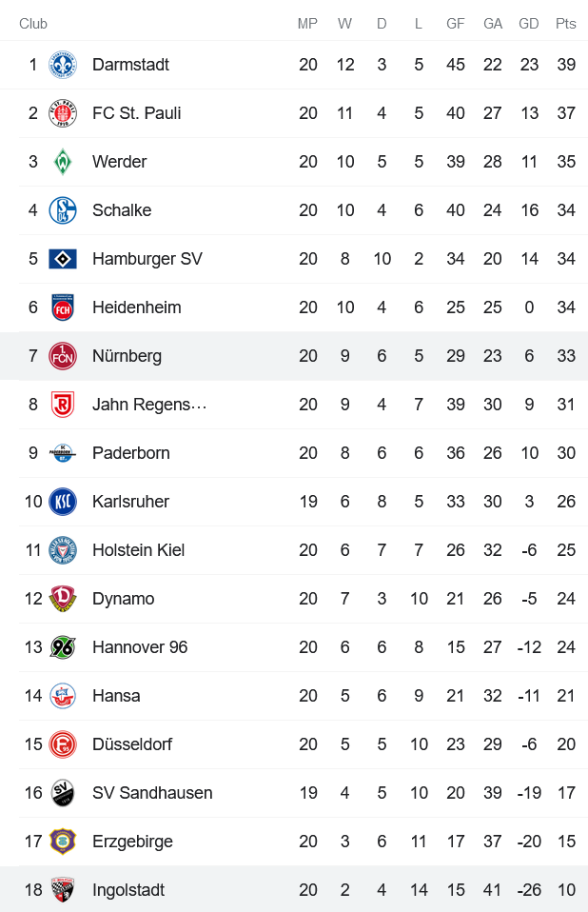
Task: Click the GD column header
Action: 529,24
